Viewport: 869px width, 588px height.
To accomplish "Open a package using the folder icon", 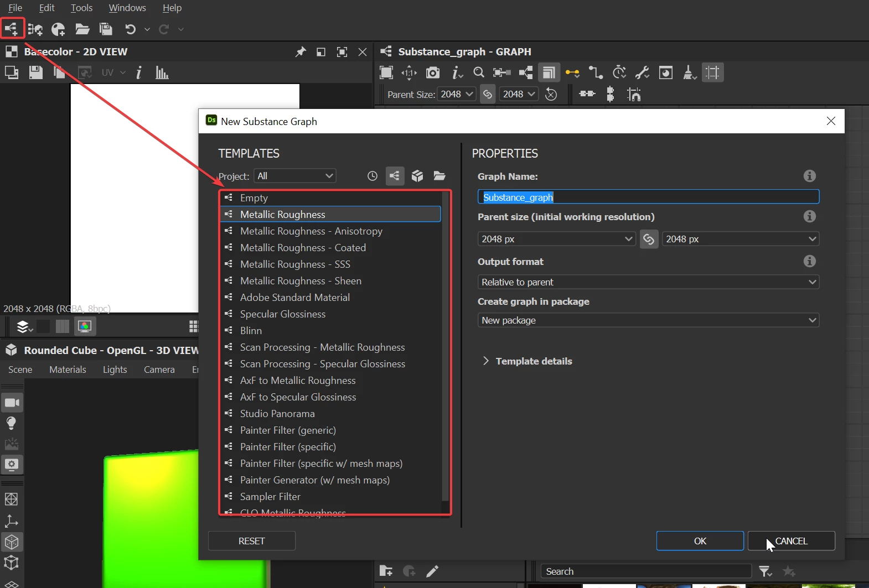I will [x=82, y=29].
